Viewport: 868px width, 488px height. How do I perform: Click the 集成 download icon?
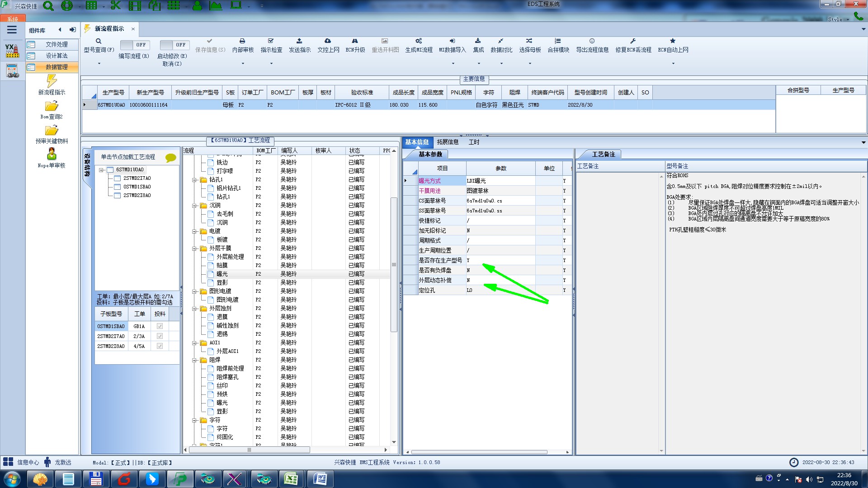[x=478, y=41]
